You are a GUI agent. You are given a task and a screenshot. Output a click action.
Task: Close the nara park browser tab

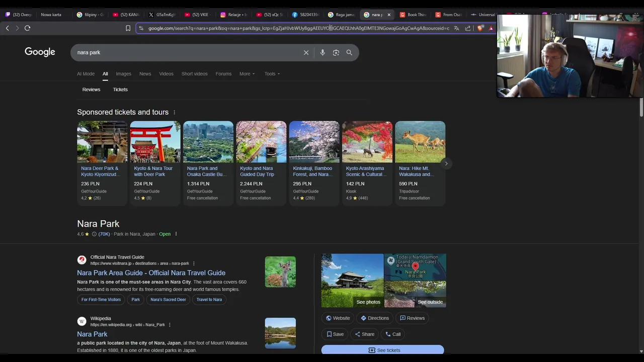[x=389, y=15]
